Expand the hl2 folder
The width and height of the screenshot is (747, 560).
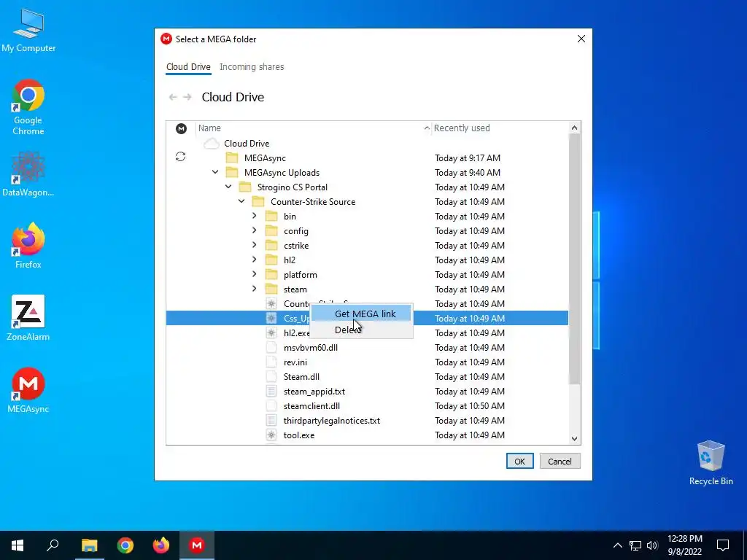click(x=255, y=260)
